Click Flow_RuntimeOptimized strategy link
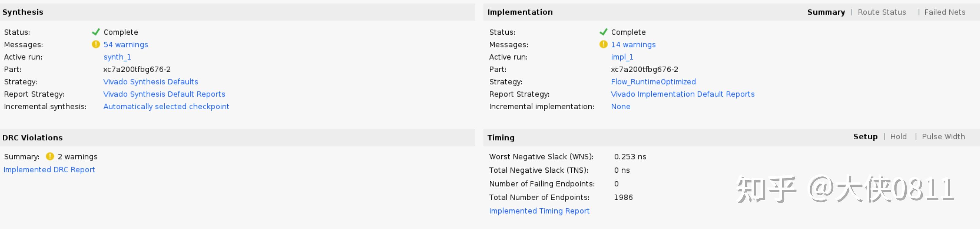 (x=653, y=82)
